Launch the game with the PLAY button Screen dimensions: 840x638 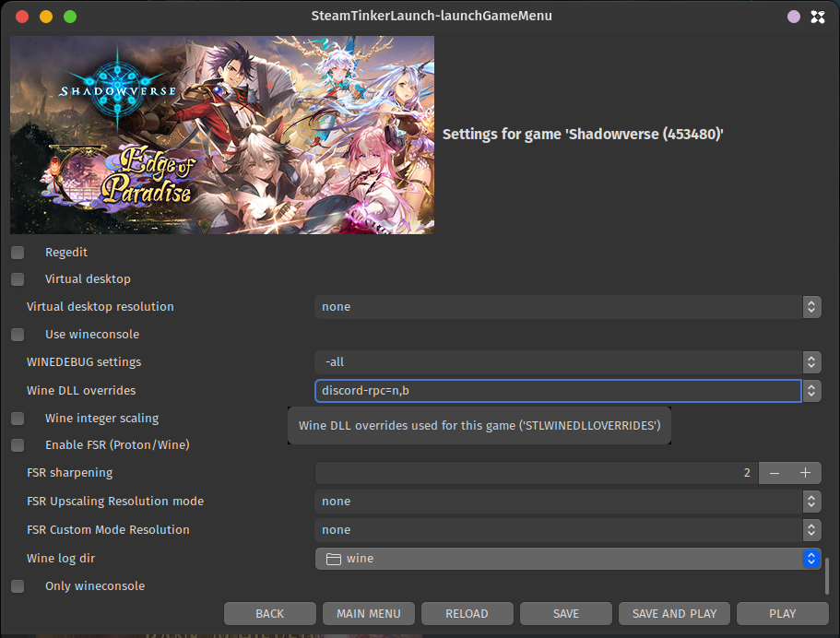(783, 614)
